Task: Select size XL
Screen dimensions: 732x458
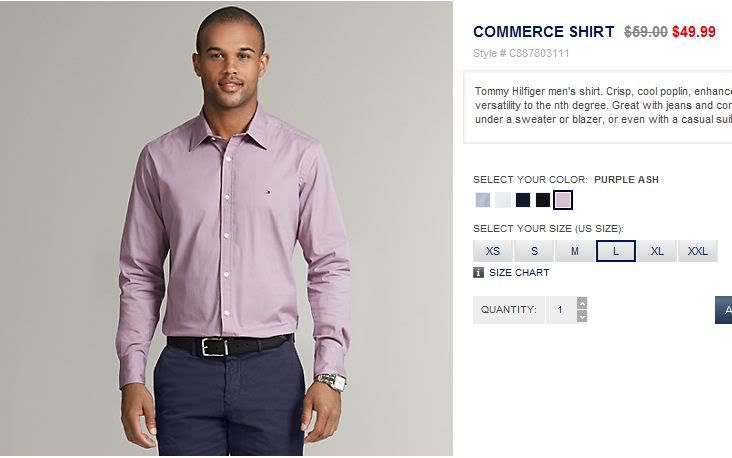Action: click(657, 251)
